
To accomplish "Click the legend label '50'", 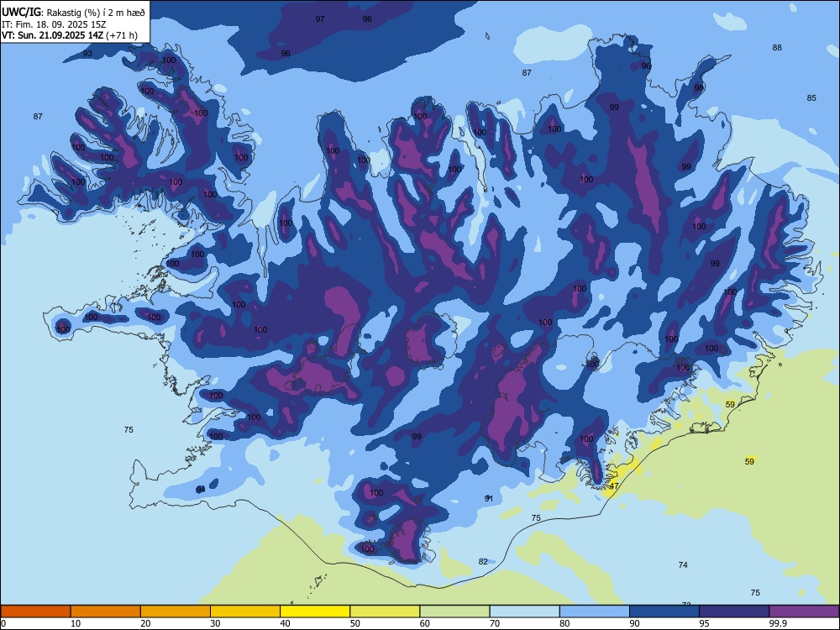I will tap(355, 623).
